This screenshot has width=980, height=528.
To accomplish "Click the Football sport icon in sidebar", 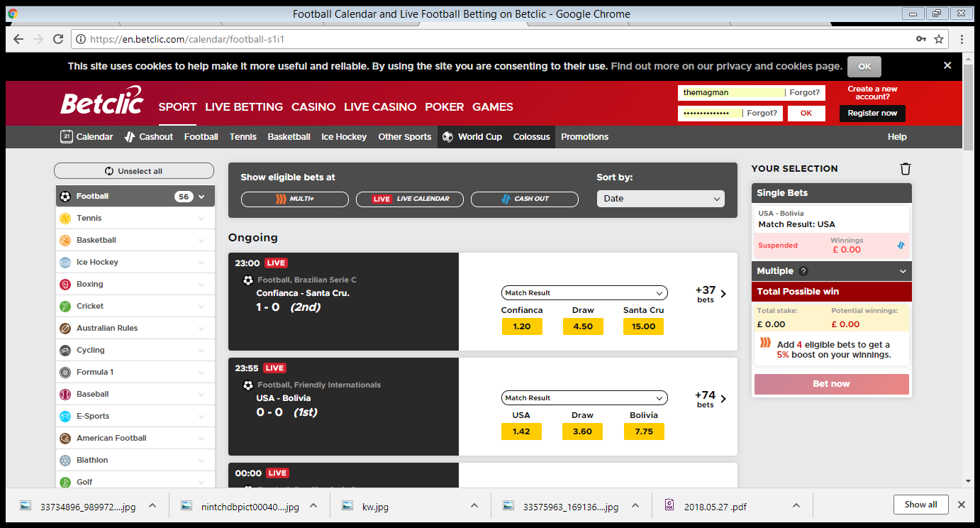I will [x=65, y=196].
